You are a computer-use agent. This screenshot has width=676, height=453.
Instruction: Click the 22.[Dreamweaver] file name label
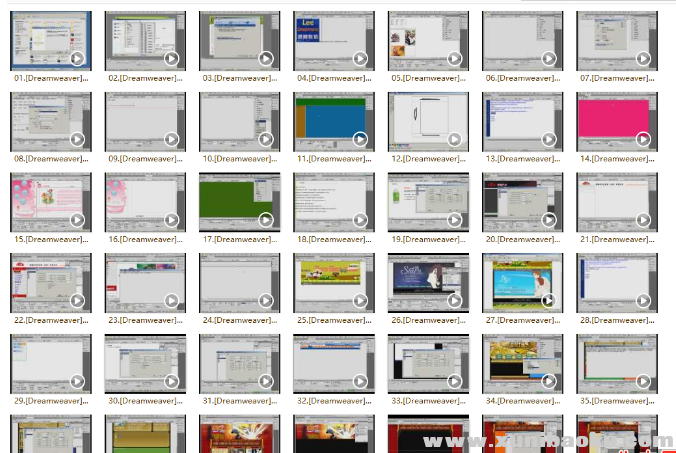pyautogui.click(x=50, y=320)
